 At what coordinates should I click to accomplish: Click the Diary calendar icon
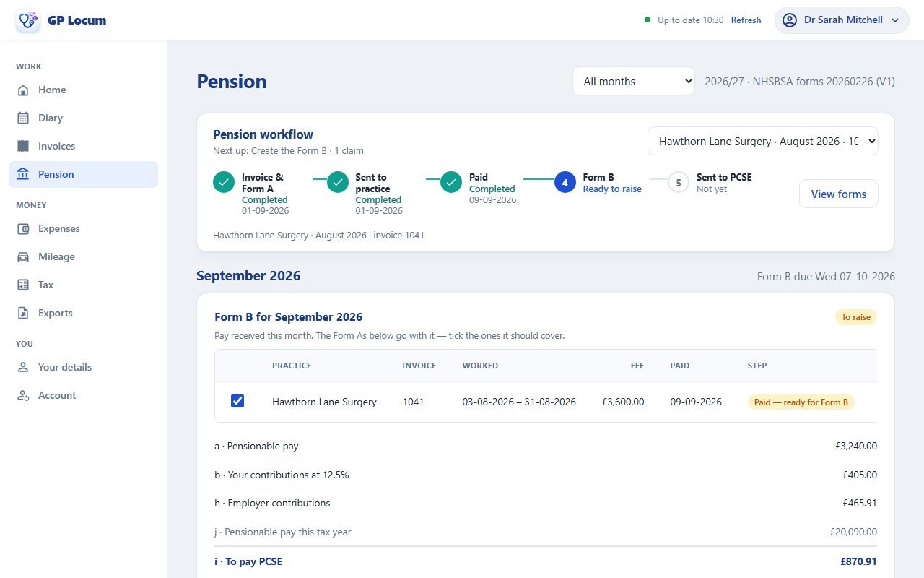pos(23,118)
